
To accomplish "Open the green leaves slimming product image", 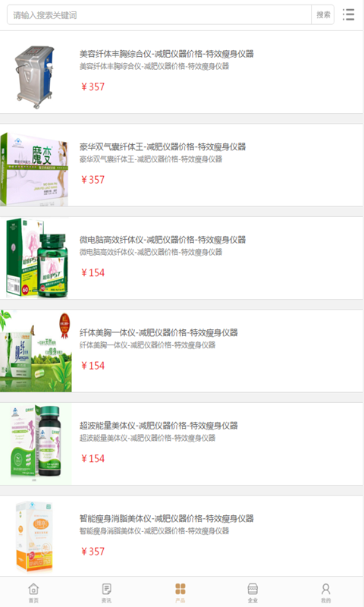I will (x=36, y=351).
